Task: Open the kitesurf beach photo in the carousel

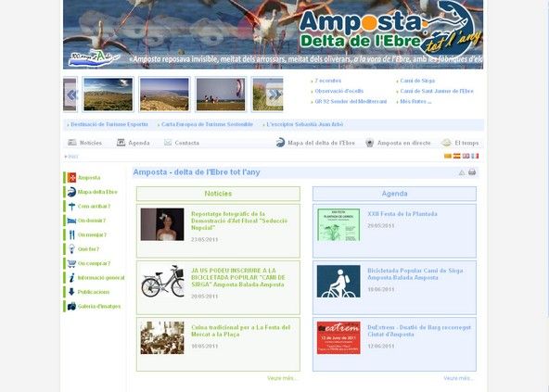Action: click(221, 95)
